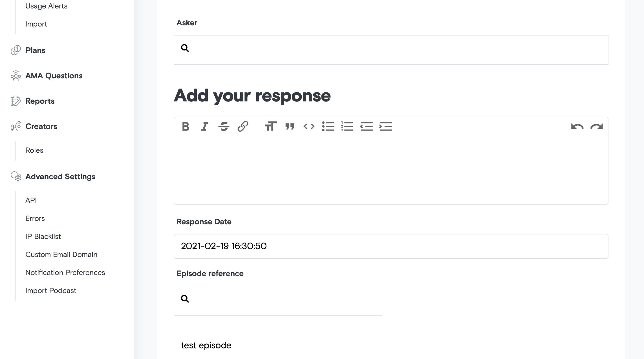Create a bulleted list
Image resolution: width=644 pixels, height=359 pixels.
click(x=328, y=127)
